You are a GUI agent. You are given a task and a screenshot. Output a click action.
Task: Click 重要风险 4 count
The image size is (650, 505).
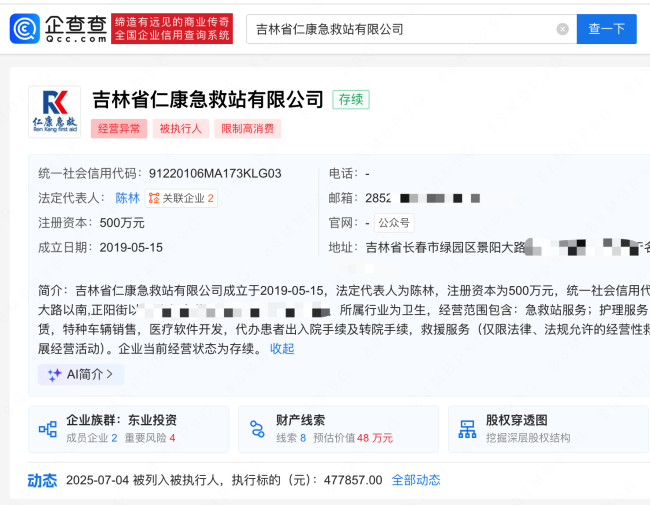150,438
